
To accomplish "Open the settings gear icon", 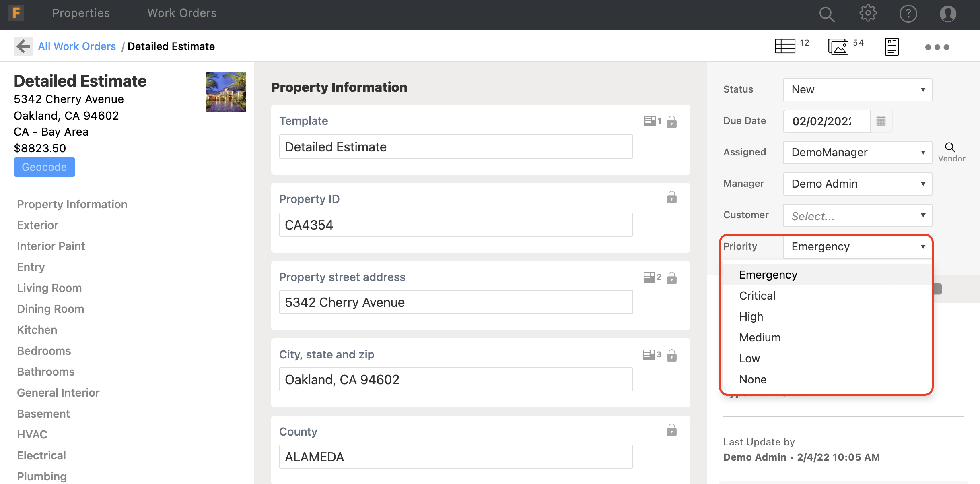I will click(x=868, y=13).
